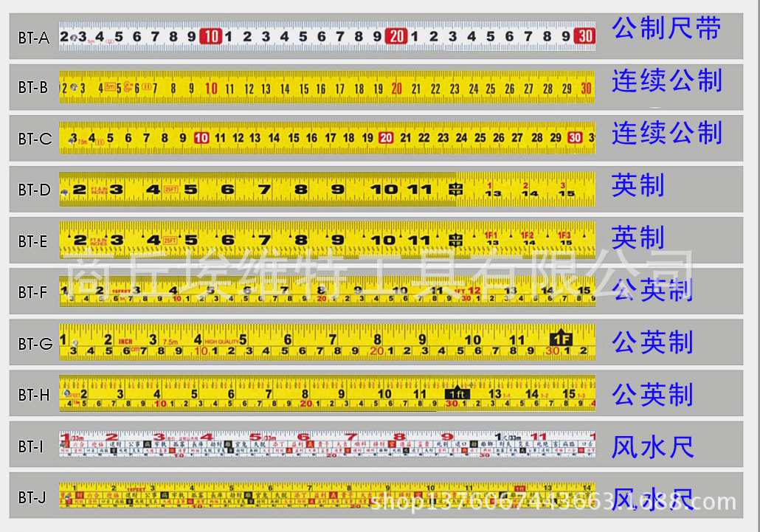The image size is (760, 532).
Task: Click the BT-F dual-scale tape image
Action: [326, 292]
